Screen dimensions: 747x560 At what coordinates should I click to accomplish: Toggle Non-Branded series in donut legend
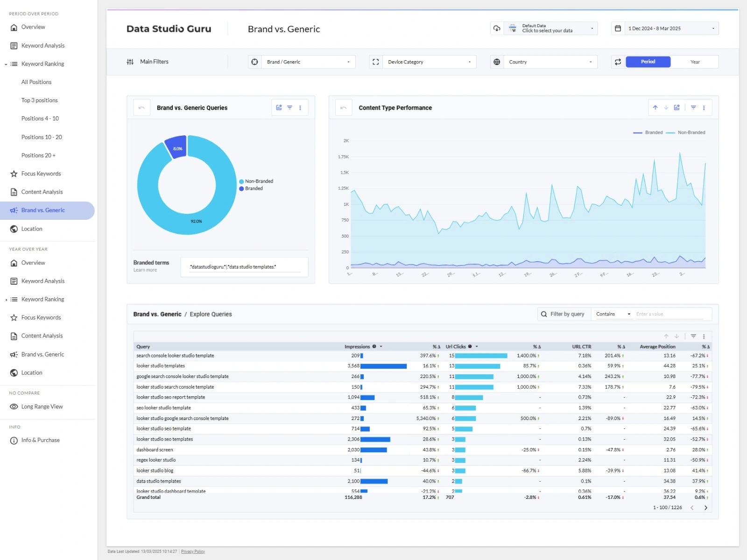click(x=259, y=181)
